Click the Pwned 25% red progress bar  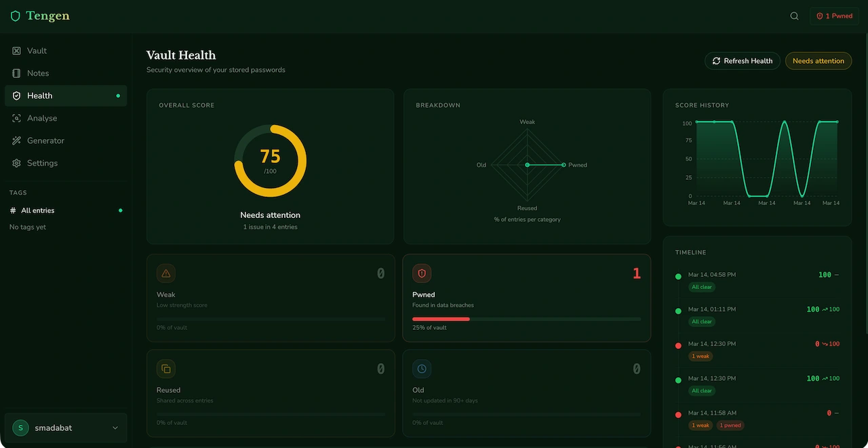pos(441,319)
